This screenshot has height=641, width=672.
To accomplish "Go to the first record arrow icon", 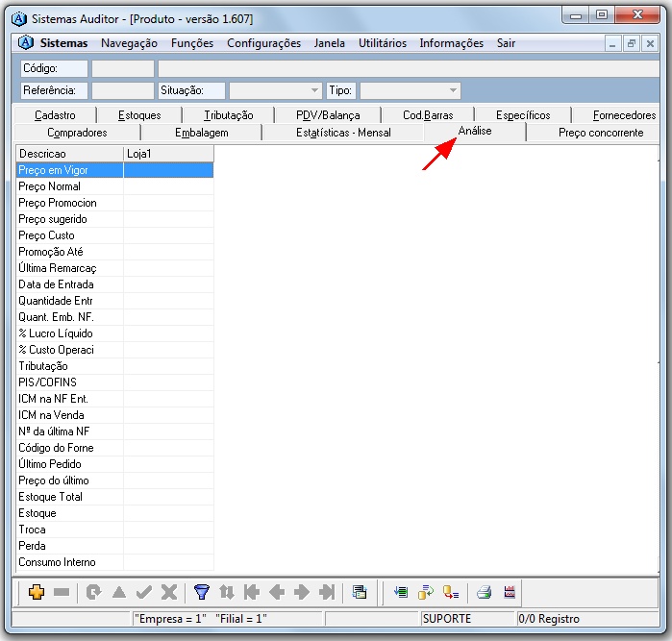I will pos(252,592).
